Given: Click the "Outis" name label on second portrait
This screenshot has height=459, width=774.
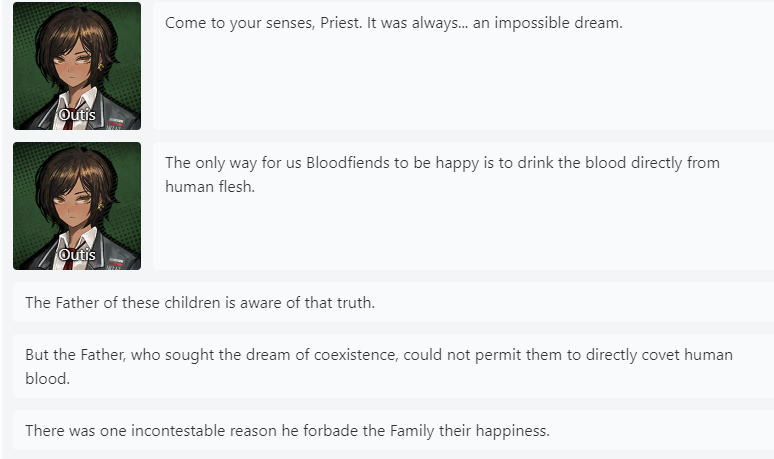Looking at the screenshot, I should (x=77, y=255).
